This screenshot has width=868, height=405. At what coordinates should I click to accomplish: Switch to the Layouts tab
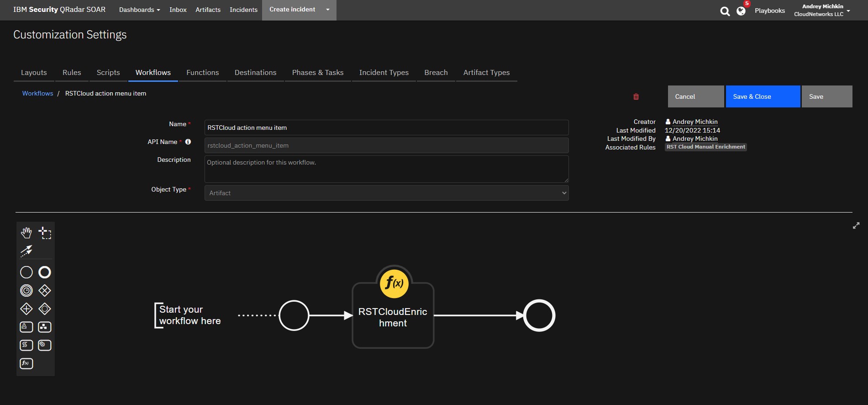pos(34,73)
